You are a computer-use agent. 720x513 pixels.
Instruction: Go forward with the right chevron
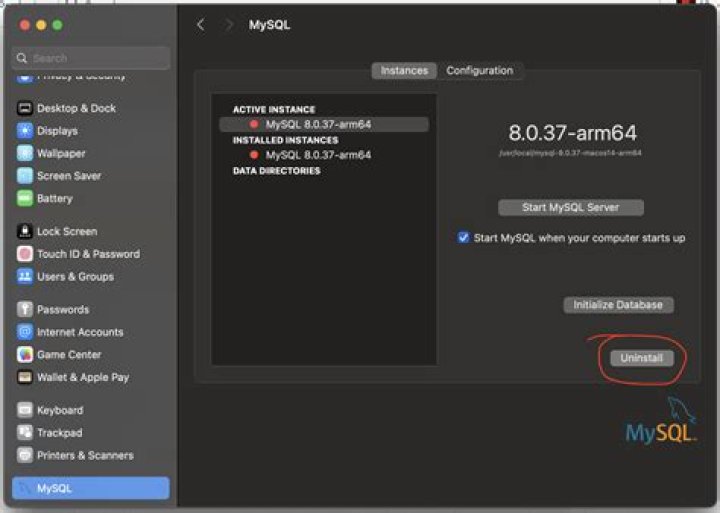click(228, 25)
